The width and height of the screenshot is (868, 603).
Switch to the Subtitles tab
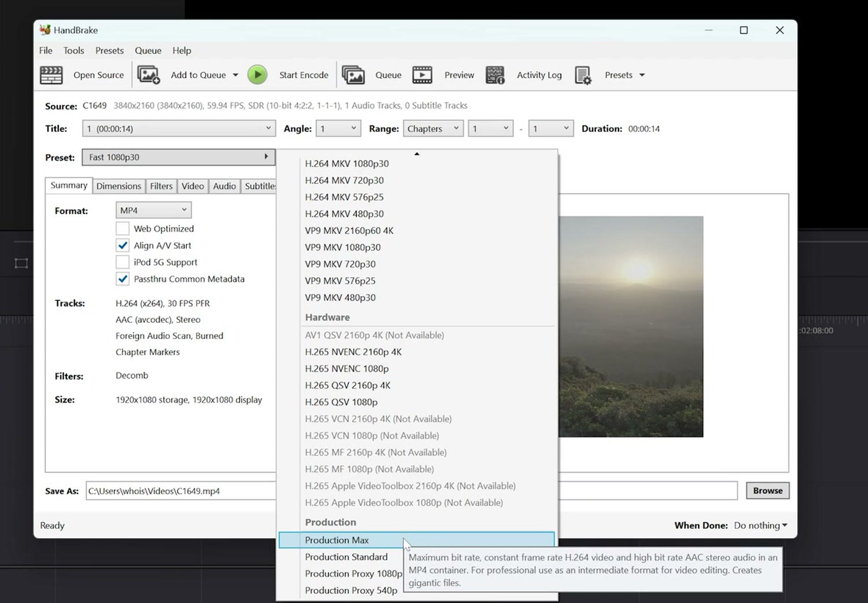[x=259, y=186]
